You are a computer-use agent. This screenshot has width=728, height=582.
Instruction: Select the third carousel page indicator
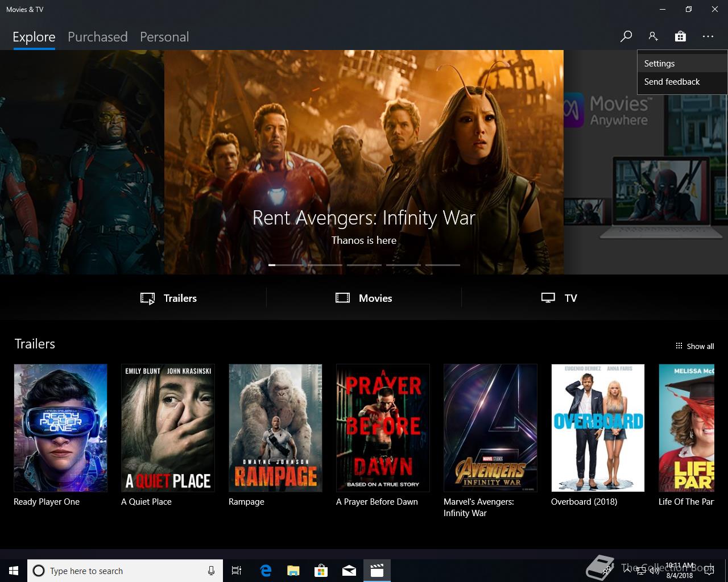(364, 265)
